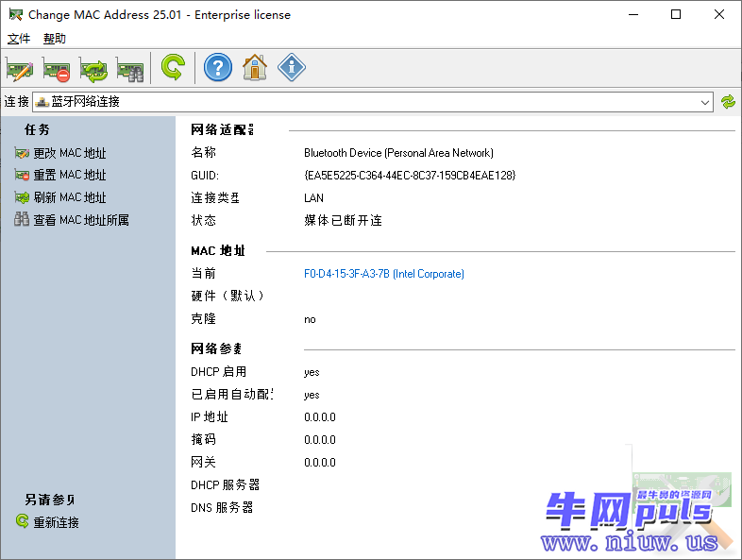Click the DHCP 服务器 label
Screen dimensions: 742x560
(x=225, y=485)
